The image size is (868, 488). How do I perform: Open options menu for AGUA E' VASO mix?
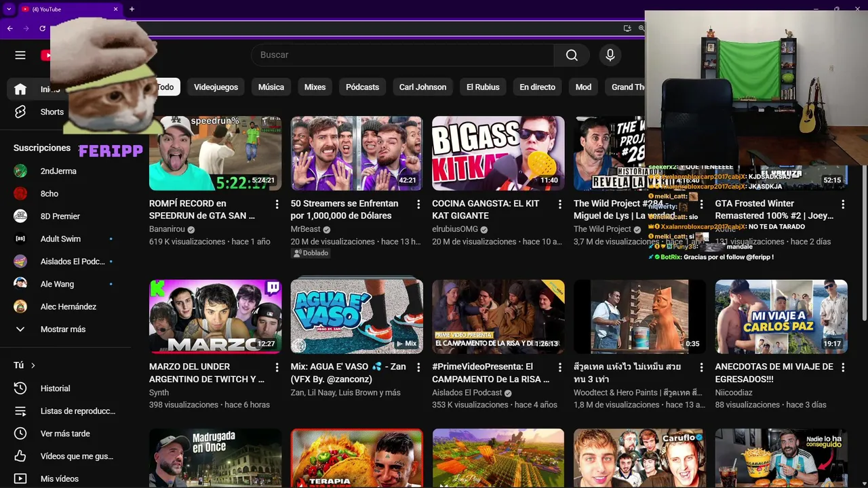coord(418,367)
